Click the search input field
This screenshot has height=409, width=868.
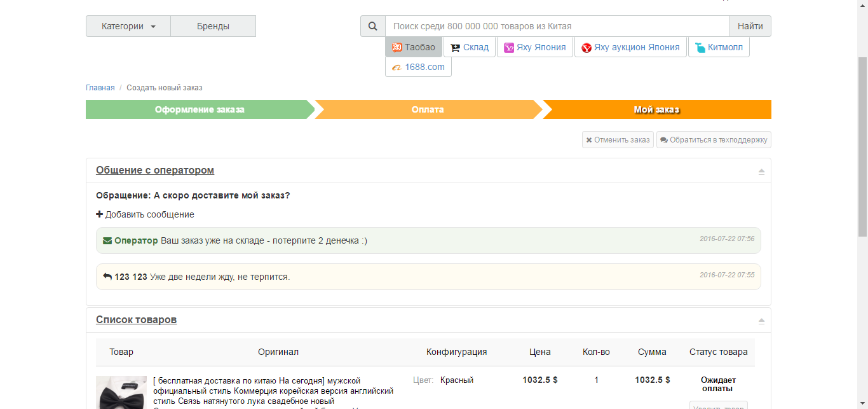[557, 26]
